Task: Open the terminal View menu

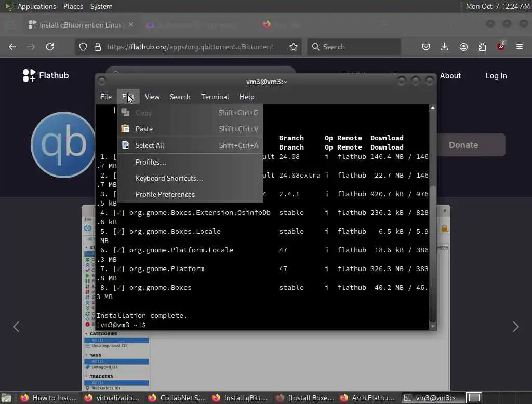Action: pyautogui.click(x=152, y=97)
